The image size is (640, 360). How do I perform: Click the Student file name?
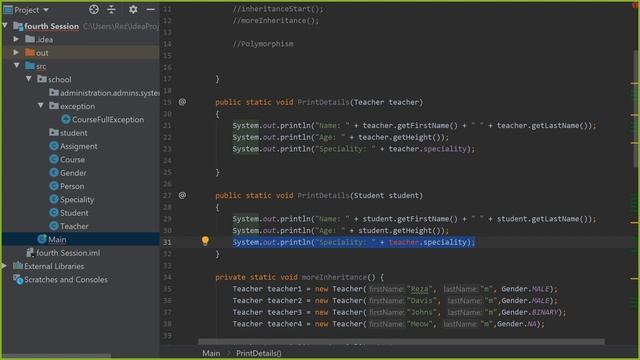tap(74, 213)
